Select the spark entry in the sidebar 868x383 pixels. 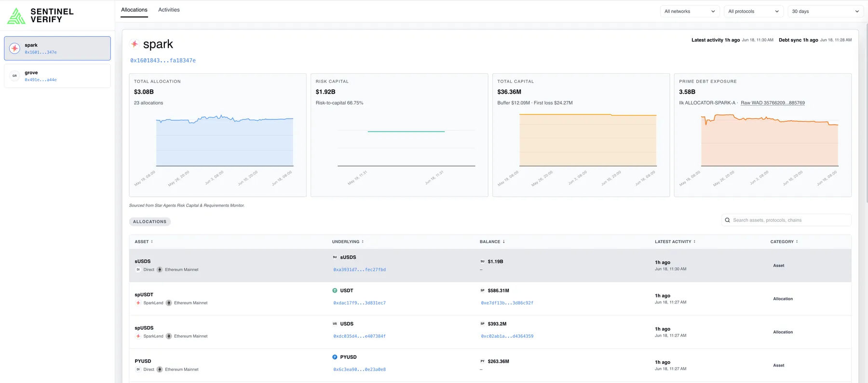click(x=57, y=48)
